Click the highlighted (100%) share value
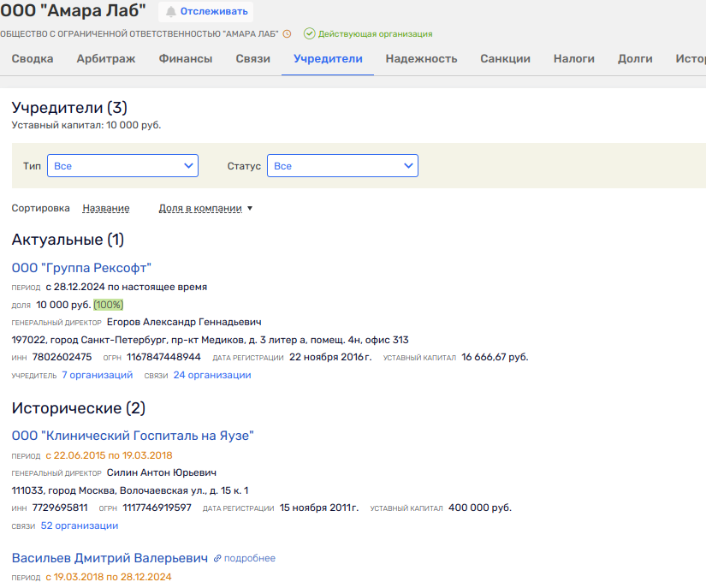 click(109, 305)
